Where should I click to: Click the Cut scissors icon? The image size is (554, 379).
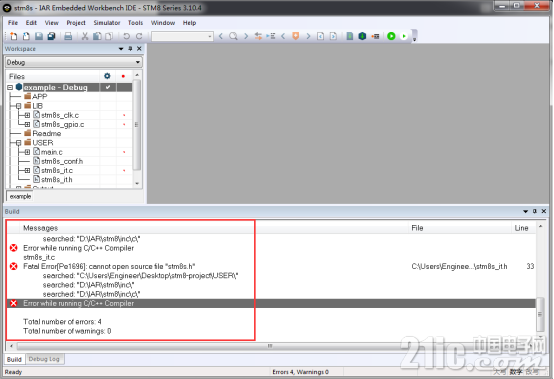(85, 36)
